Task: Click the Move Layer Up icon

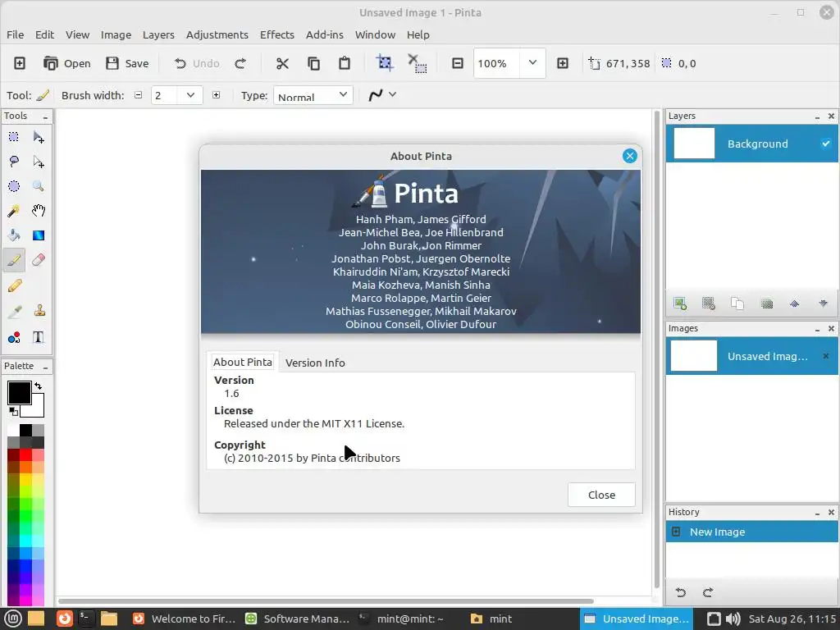Action: [x=794, y=304]
